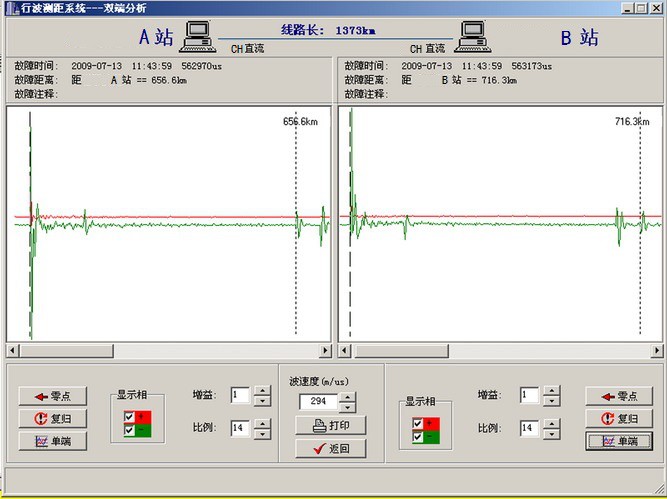Click the 返回 return button
The height and width of the screenshot is (499, 667).
tap(331, 448)
